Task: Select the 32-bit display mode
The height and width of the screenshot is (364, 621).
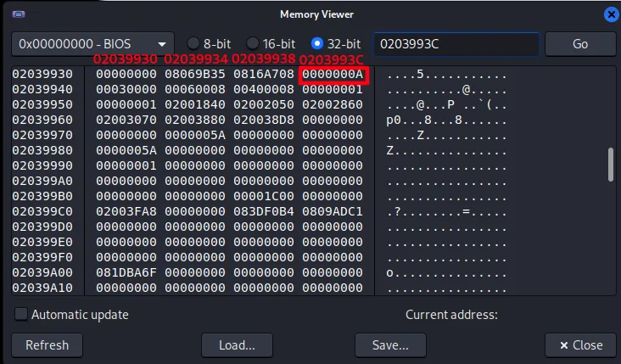Action: (x=318, y=43)
